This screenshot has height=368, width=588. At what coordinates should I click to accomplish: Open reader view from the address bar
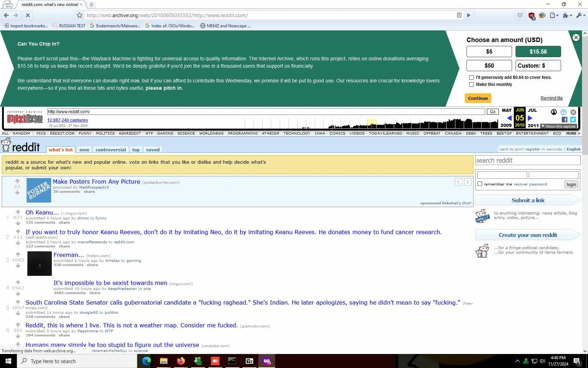459,15
